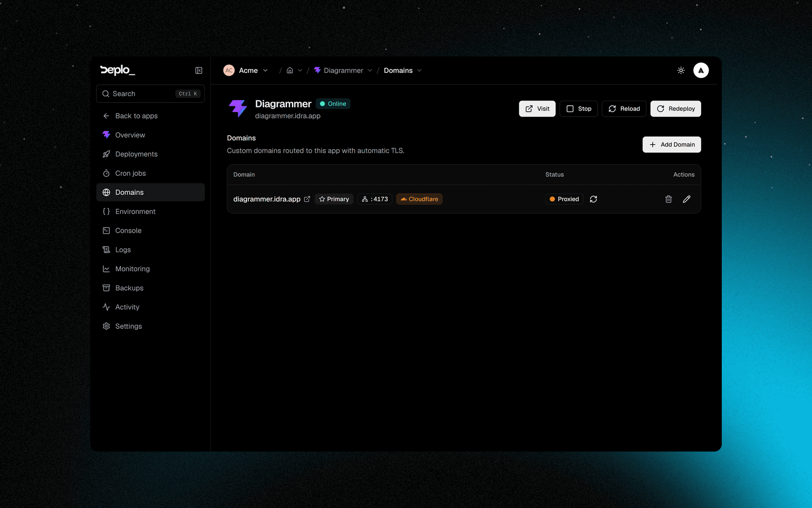Click the Cloudflare badge

pos(419,199)
